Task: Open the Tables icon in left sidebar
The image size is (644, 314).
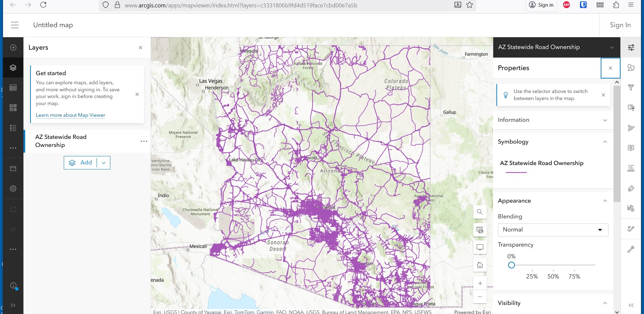Action: (13, 88)
